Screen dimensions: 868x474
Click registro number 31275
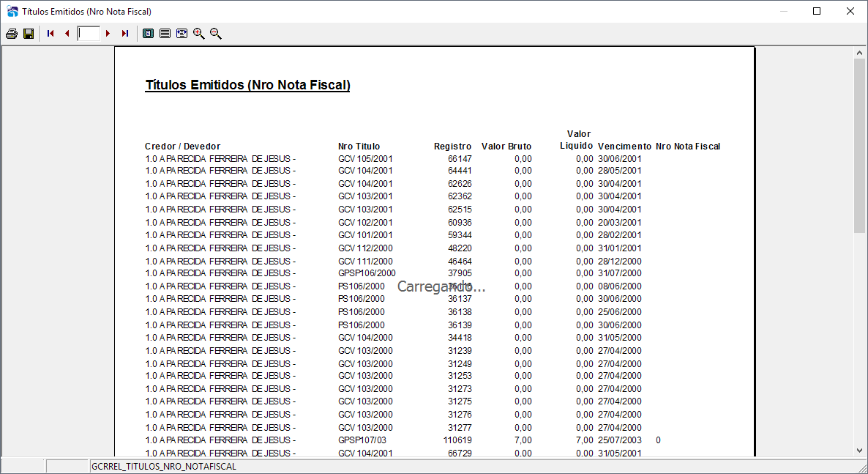pyautogui.click(x=460, y=401)
